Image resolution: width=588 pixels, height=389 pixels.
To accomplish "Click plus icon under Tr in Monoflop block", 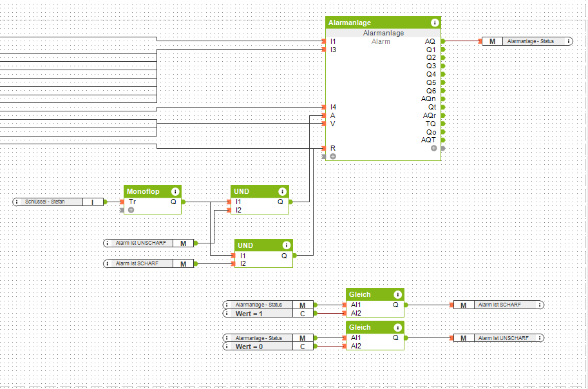I will coord(131,210).
